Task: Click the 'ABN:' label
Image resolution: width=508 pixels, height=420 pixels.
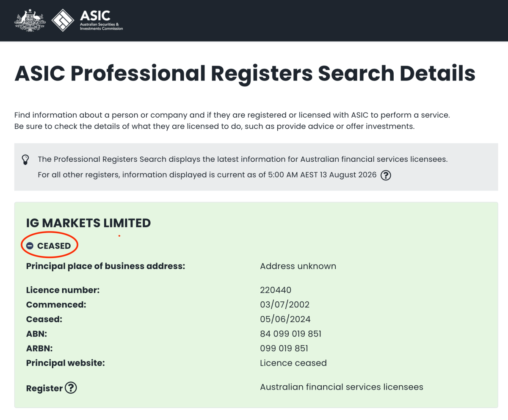Action: pyautogui.click(x=36, y=334)
